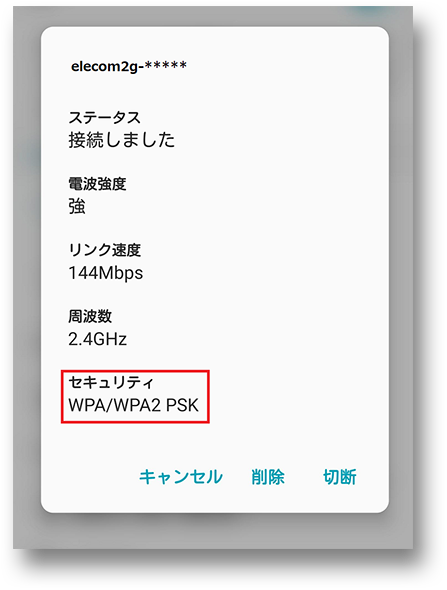Click the asterisks in the network name
447x590 pixels.
pyautogui.click(x=166, y=65)
